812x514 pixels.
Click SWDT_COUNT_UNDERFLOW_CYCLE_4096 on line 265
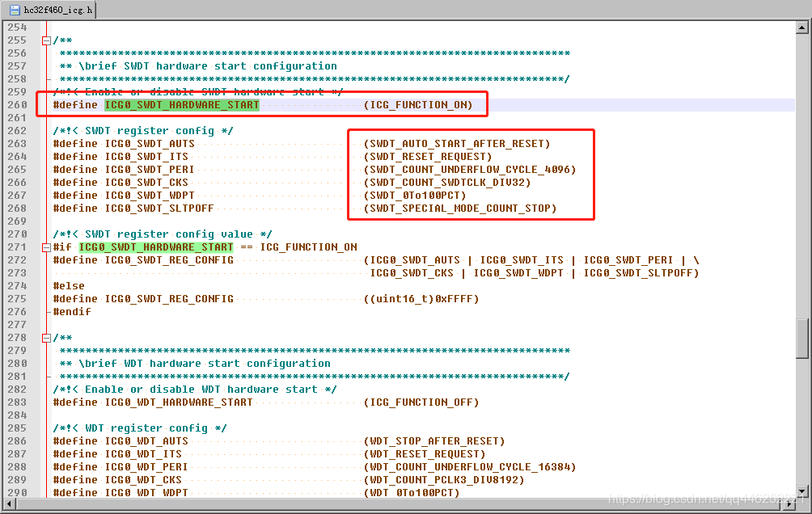click(x=469, y=170)
